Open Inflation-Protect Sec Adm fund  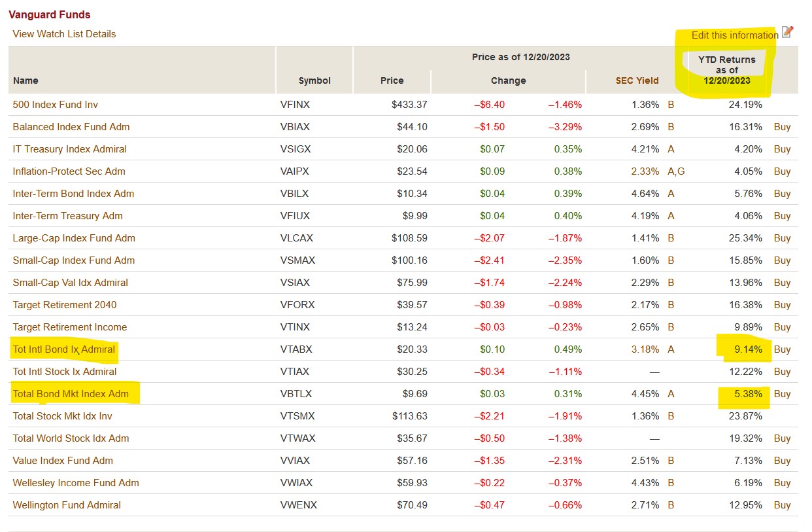pos(69,171)
